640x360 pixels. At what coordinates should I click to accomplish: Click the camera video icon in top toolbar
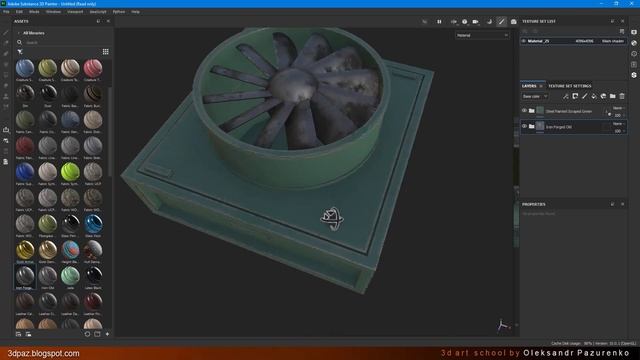pyautogui.click(x=476, y=22)
